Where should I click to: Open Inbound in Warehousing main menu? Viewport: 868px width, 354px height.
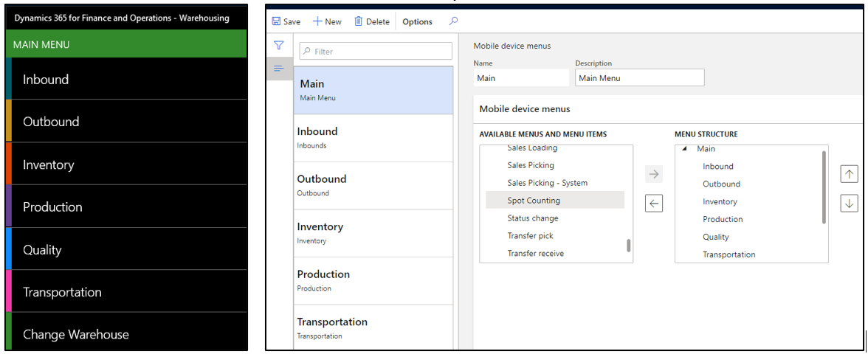(x=126, y=79)
